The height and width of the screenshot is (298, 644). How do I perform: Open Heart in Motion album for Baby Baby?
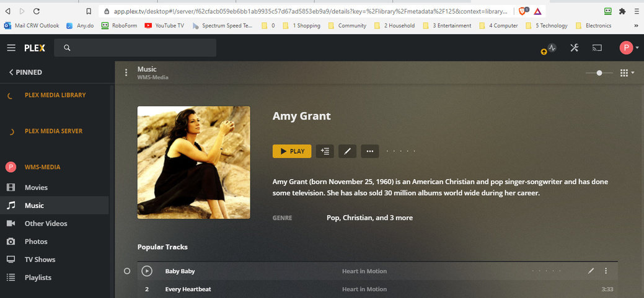click(x=364, y=271)
